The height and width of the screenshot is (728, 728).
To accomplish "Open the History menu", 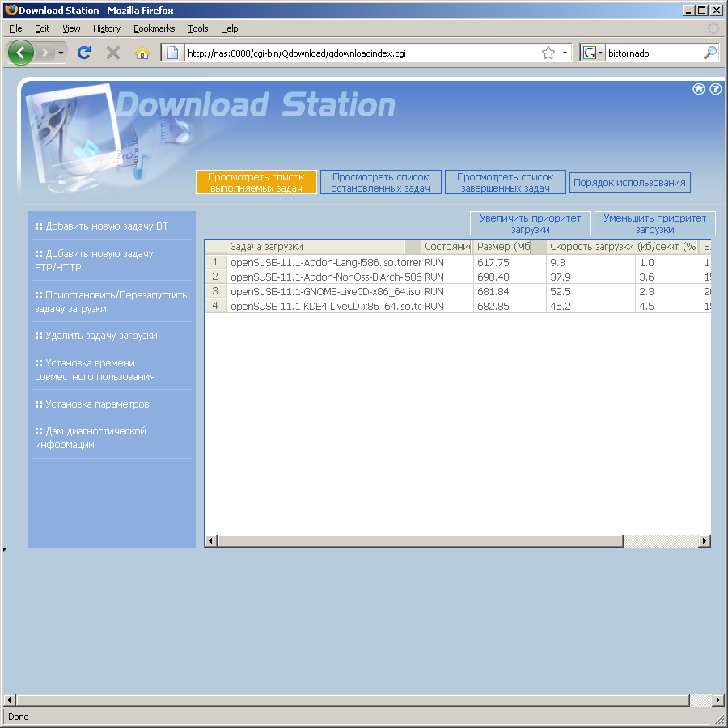I will (106, 28).
